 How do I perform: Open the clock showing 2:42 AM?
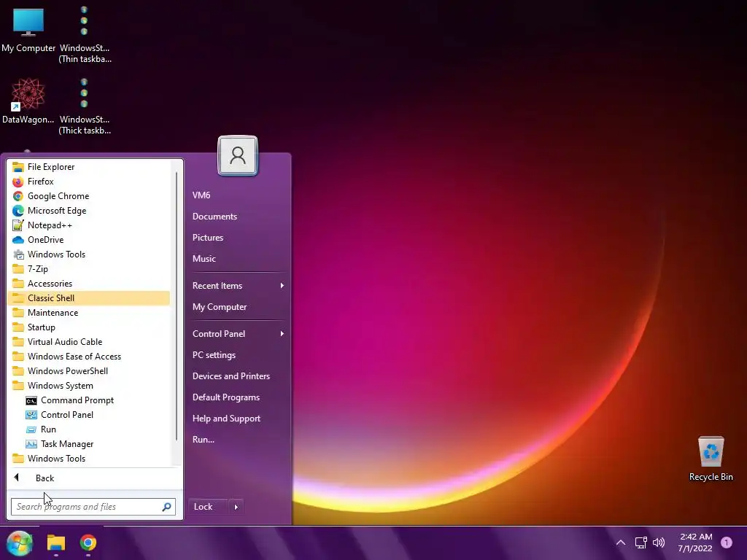tap(695, 542)
